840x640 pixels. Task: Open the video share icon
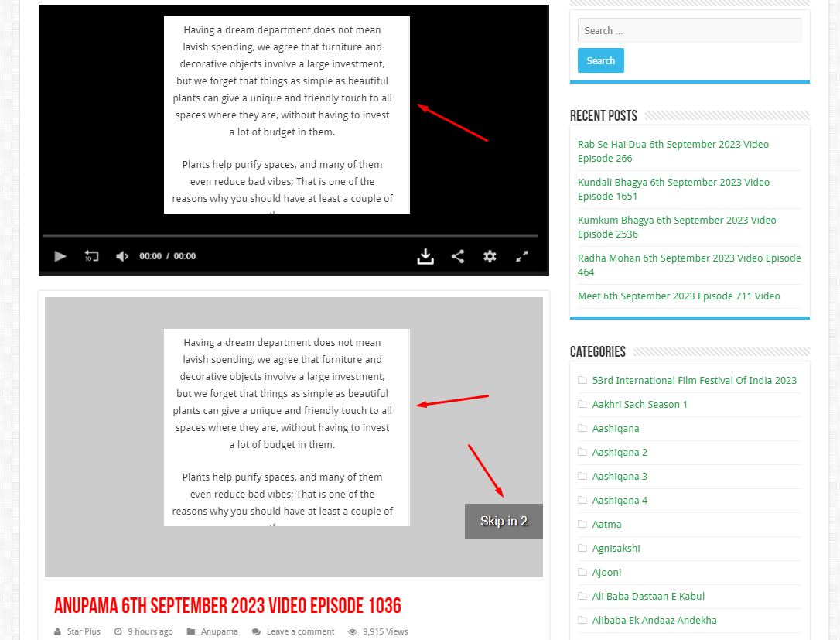coord(458,256)
